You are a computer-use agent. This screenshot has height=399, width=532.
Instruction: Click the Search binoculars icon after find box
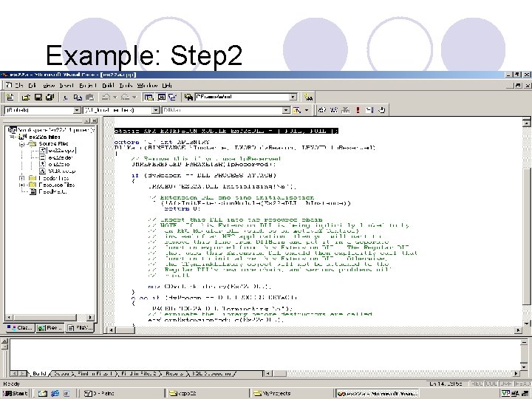click(x=308, y=98)
